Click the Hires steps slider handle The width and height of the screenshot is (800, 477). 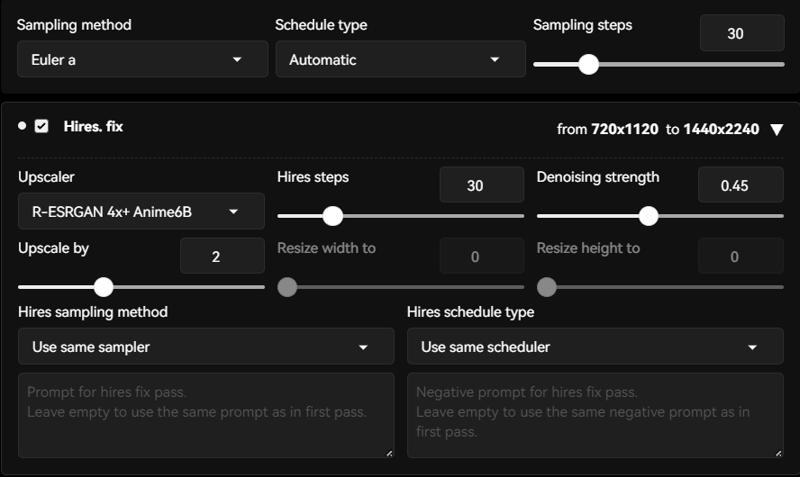click(333, 216)
